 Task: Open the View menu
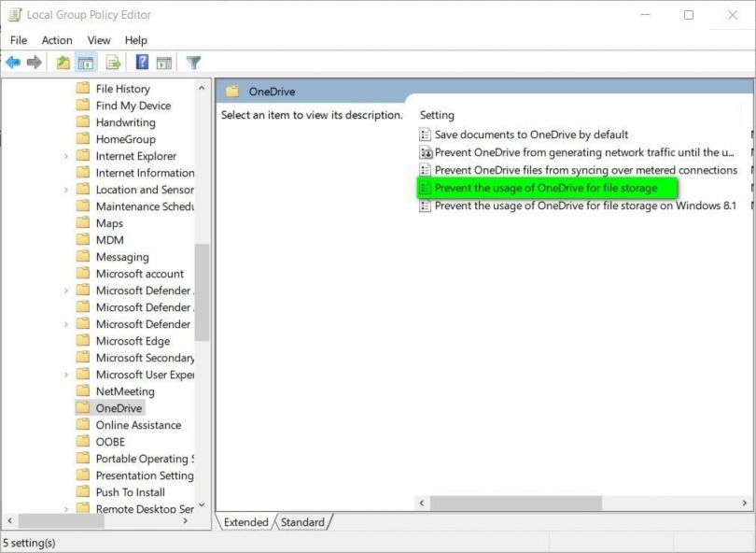98,40
